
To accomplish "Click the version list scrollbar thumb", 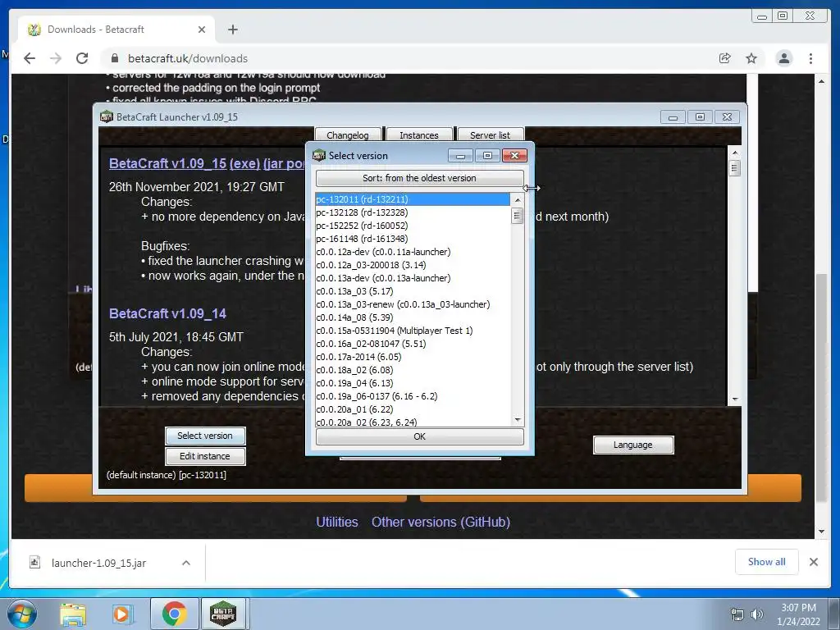I will click(517, 216).
